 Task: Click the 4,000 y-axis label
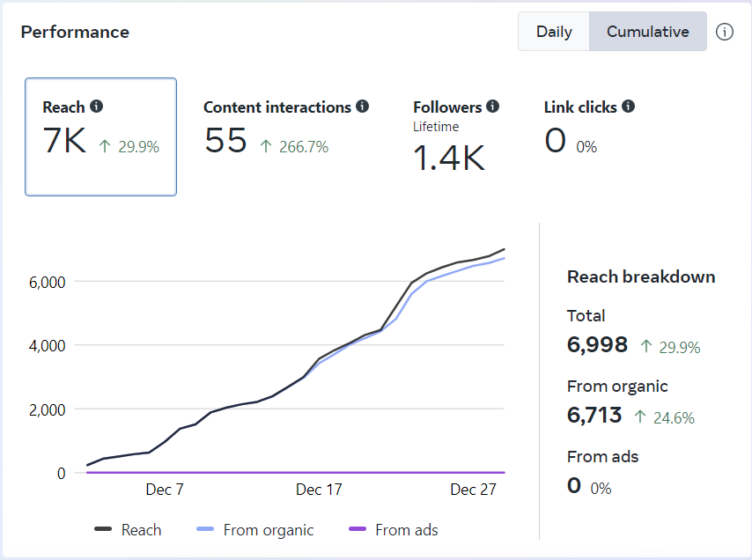[47, 346]
